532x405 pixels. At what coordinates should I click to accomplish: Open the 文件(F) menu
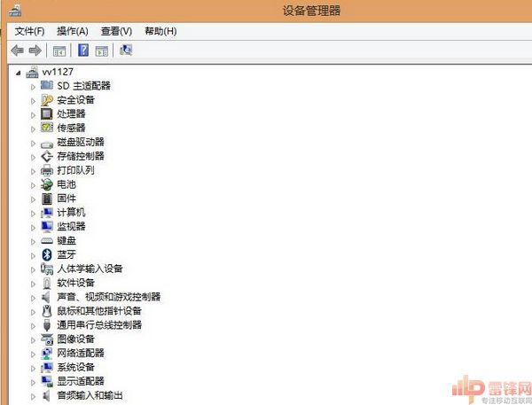[x=29, y=31]
